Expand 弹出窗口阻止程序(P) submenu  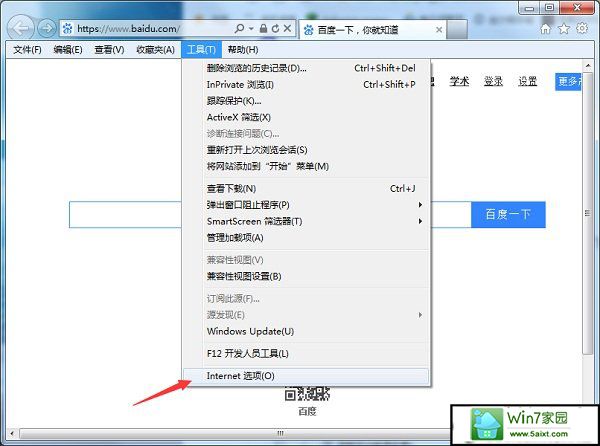click(306, 205)
